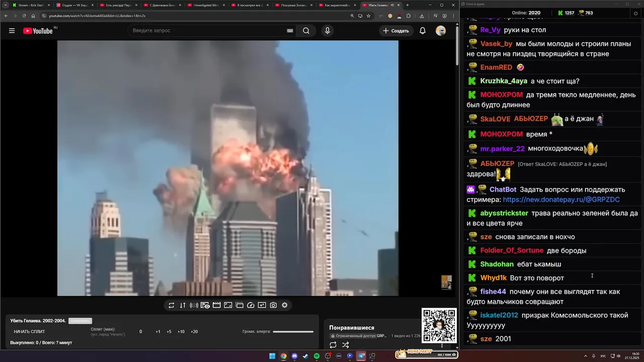Click username abyssstrickster in chat
The height and width of the screenshot is (362, 644).
click(504, 213)
